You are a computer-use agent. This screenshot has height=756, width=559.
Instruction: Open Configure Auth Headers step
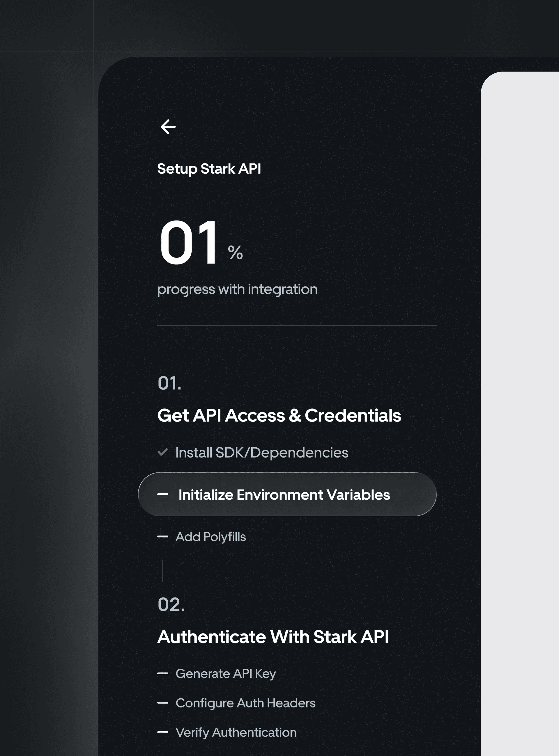point(245,703)
